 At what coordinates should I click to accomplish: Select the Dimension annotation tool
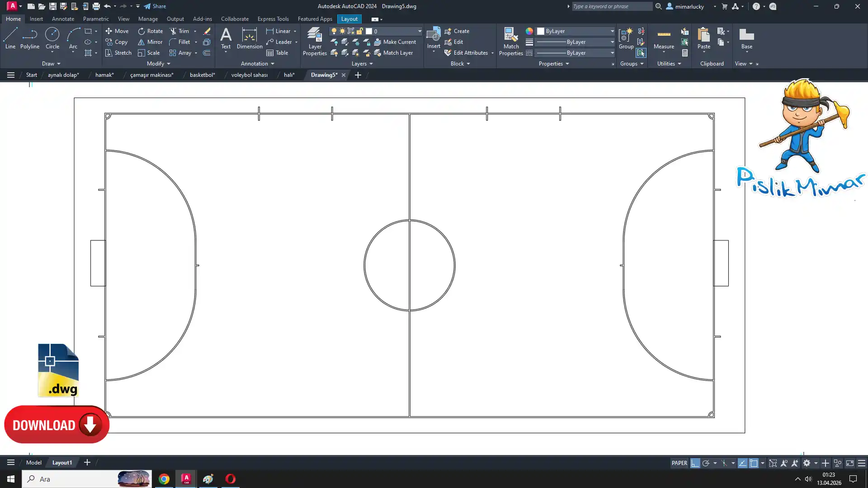[x=249, y=38]
